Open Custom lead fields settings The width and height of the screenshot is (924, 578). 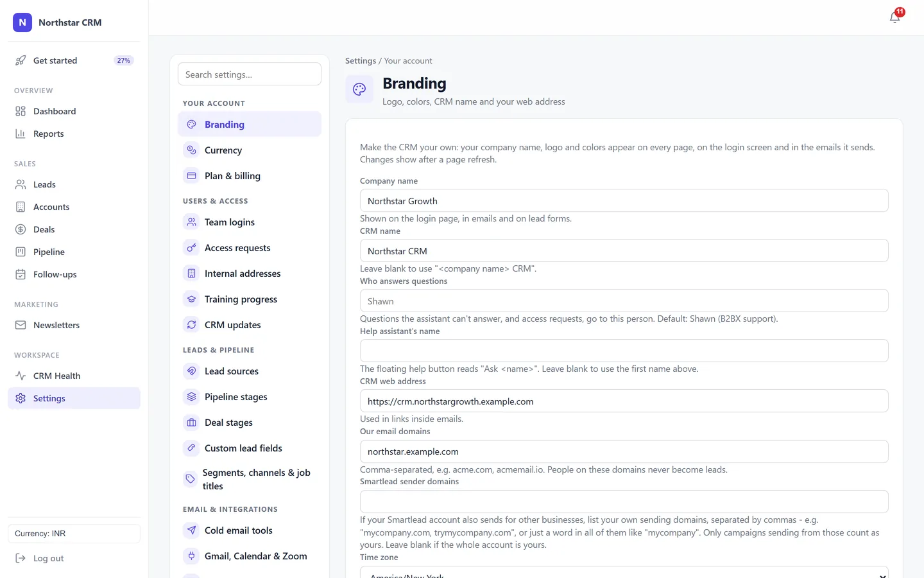coord(250,448)
